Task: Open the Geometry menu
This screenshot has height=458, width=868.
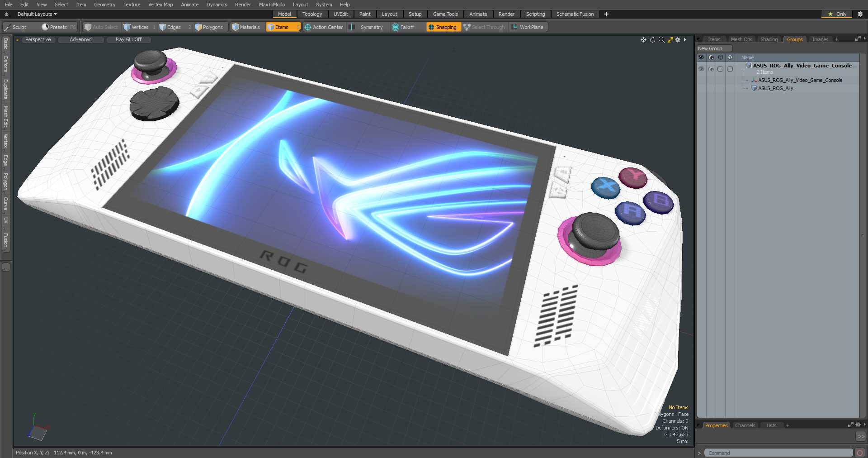Action: 104,5
